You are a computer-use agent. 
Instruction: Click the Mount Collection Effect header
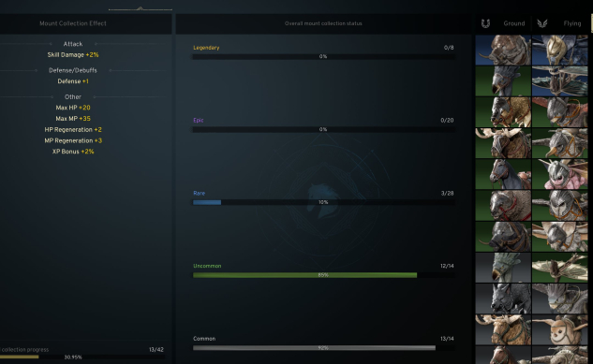coord(73,23)
